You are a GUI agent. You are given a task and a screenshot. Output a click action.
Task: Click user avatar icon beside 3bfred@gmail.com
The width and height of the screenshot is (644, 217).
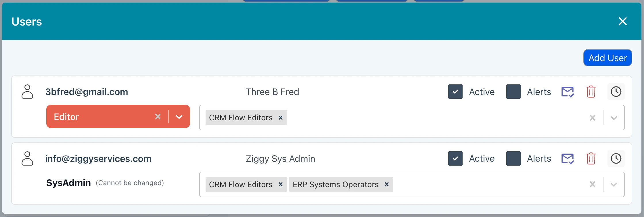pyautogui.click(x=27, y=92)
